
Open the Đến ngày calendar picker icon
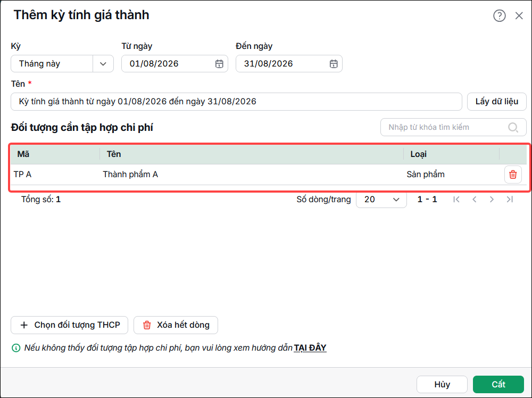(334, 64)
